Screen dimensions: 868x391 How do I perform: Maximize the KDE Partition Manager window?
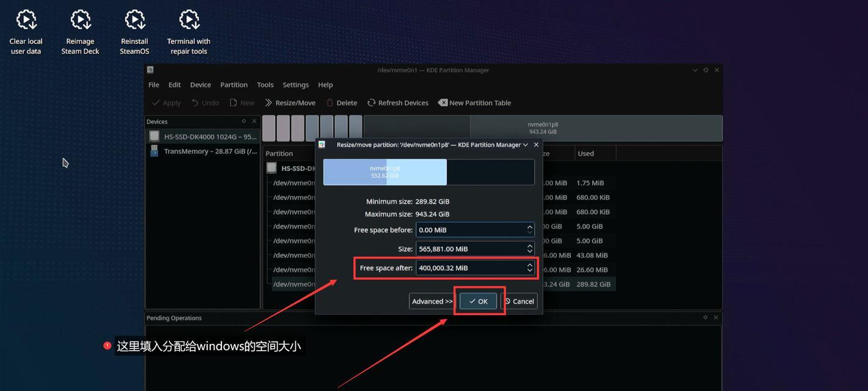[x=705, y=70]
